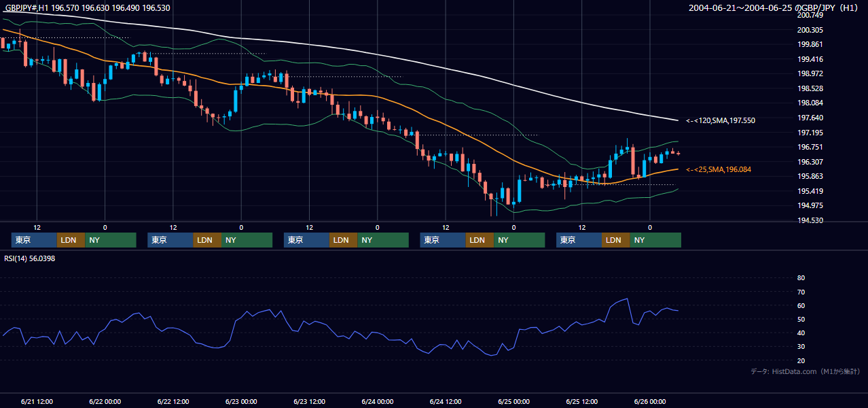Select the 6/24 00:00 date label

[x=378, y=402]
